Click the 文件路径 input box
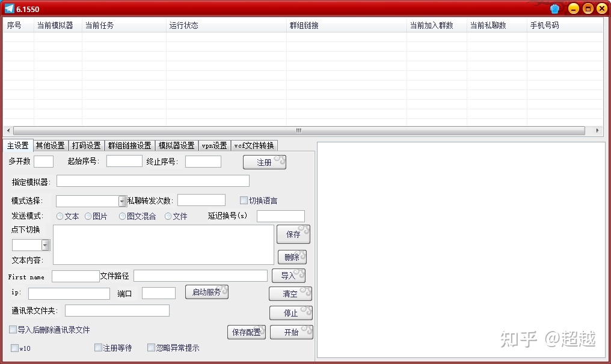Viewport: 611px width, 364px height. click(200, 276)
